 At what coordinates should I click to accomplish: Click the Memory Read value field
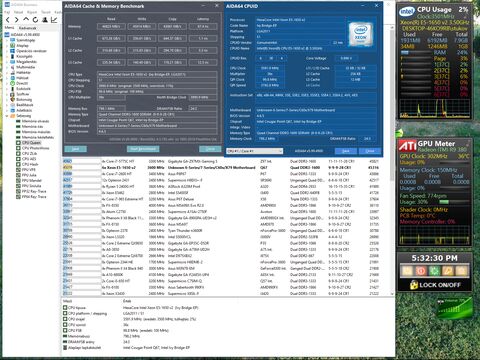click(x=111, y=26)
